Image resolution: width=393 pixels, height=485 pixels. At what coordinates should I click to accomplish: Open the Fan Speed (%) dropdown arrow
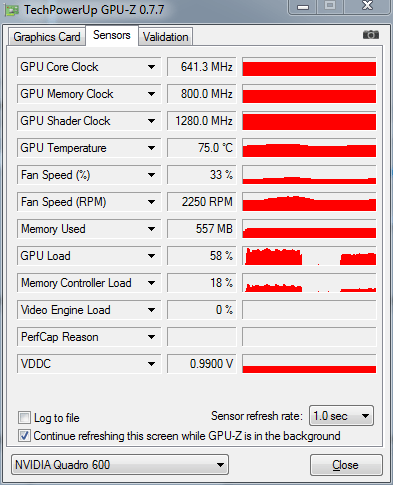[151, 175]
